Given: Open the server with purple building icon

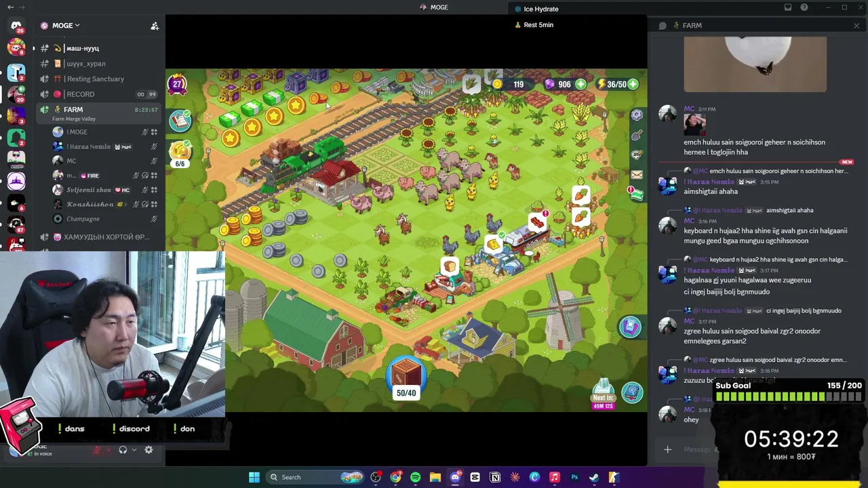Looking at the screenshot, I should 16,180.
